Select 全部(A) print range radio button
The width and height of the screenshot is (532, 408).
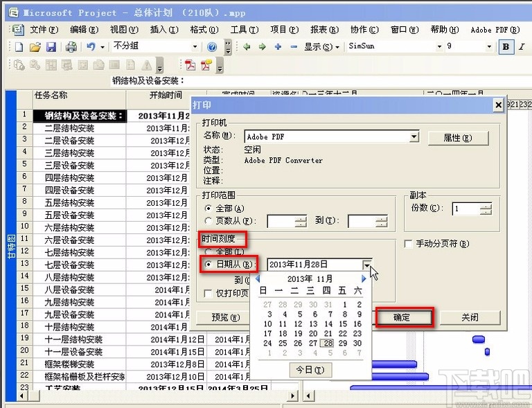(208, 208)
